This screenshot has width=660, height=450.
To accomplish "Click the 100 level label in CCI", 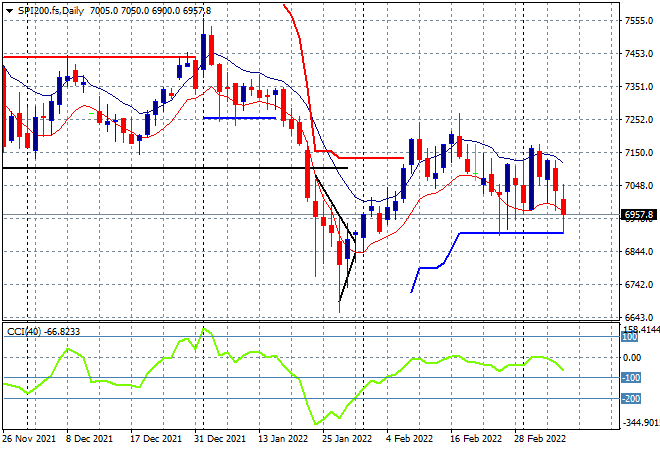I will point(630,337).
